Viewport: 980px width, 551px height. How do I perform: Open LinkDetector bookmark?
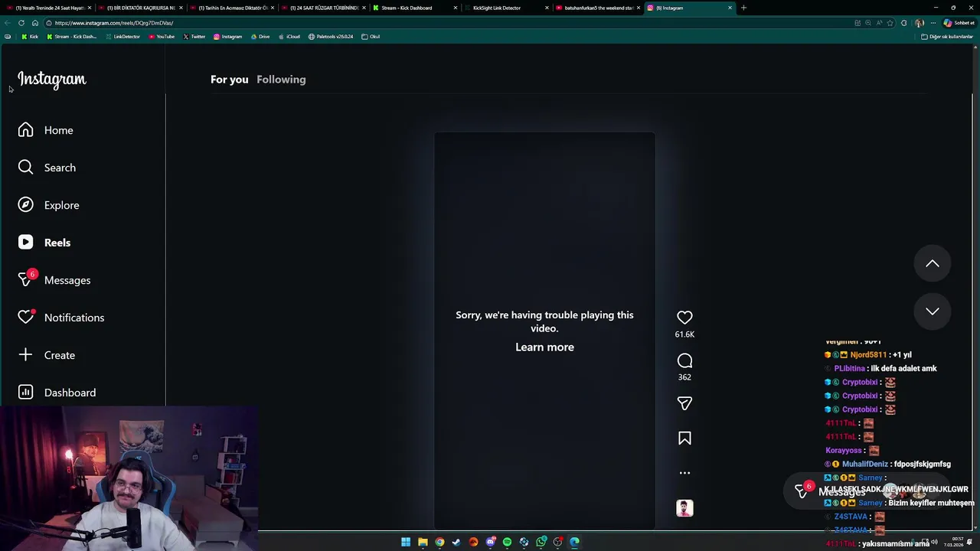(x=123, y=37)
